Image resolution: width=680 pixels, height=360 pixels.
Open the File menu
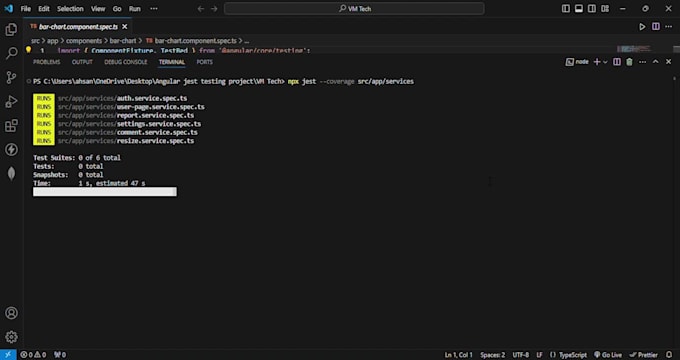(x=26, y=9)
